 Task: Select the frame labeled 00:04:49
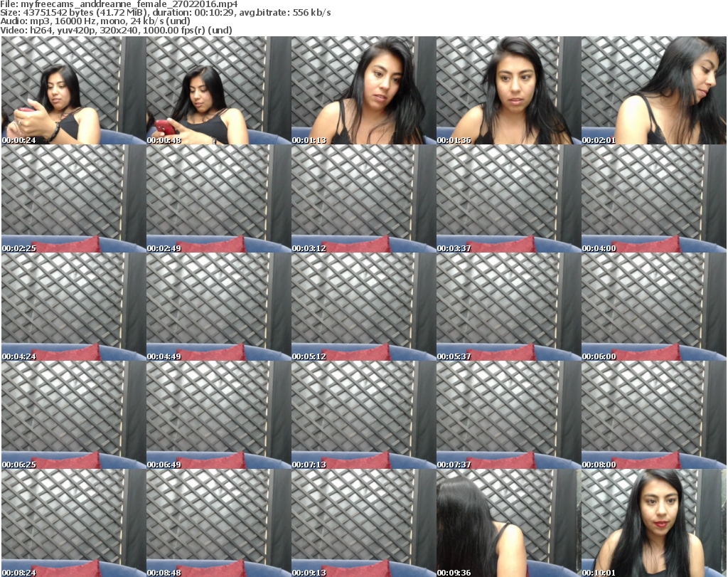tap(219, 307)
